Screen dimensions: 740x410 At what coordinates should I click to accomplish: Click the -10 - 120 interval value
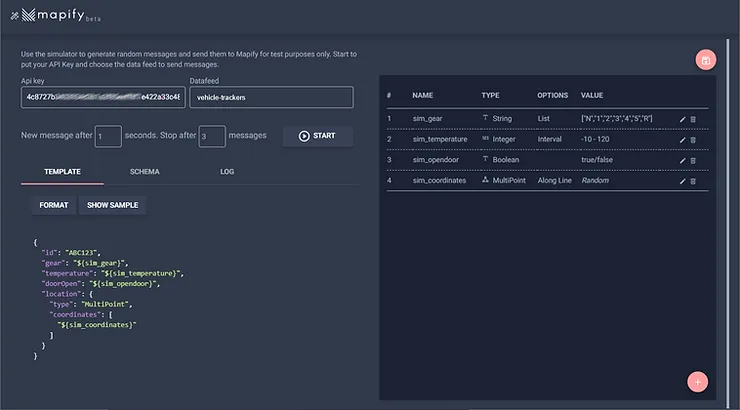tap(595, 139)
